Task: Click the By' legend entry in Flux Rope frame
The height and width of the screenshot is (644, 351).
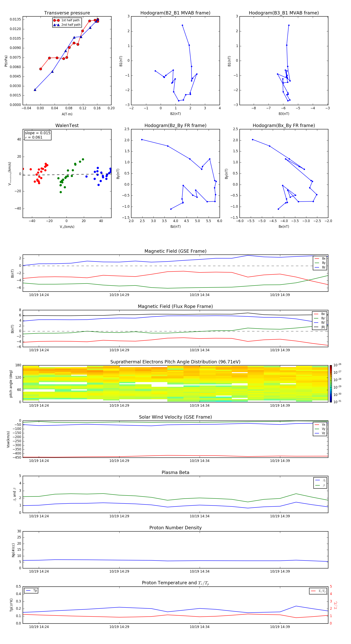Action: click(x=320, y=318)
